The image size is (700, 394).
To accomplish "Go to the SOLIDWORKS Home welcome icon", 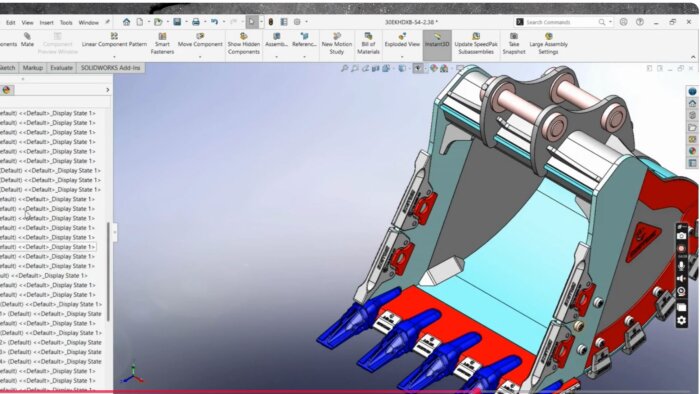I will pos(126,22).
